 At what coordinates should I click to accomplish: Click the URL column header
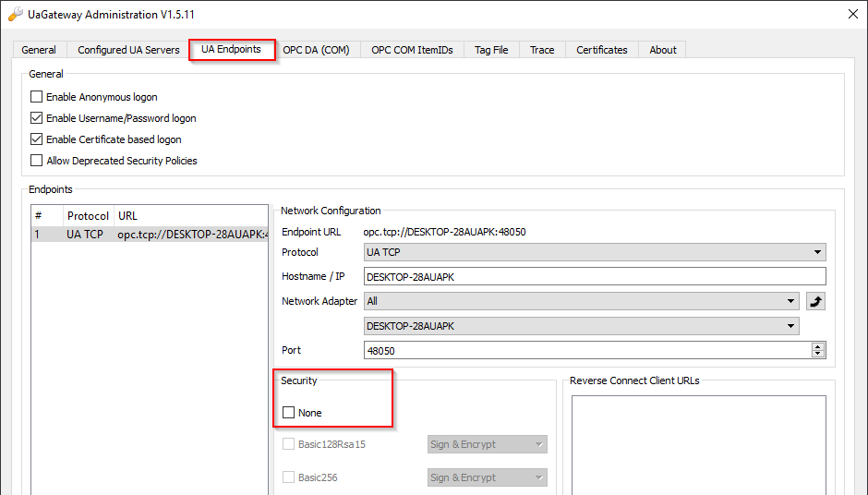point(191,216)
